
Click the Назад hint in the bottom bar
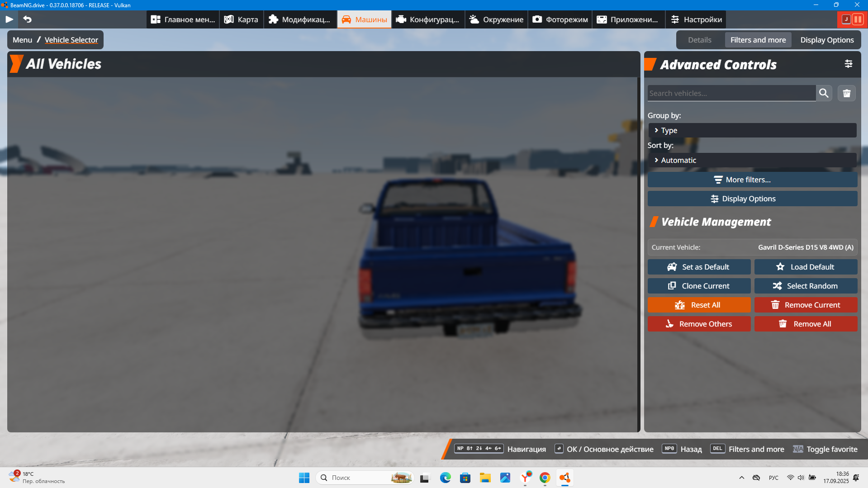[x=682, y=449]
